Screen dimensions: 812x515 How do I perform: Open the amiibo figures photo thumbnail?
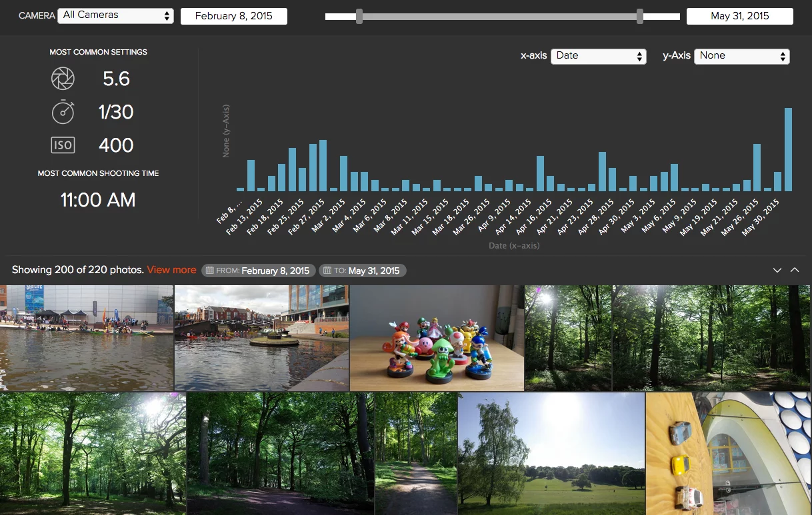pos(437,338)
